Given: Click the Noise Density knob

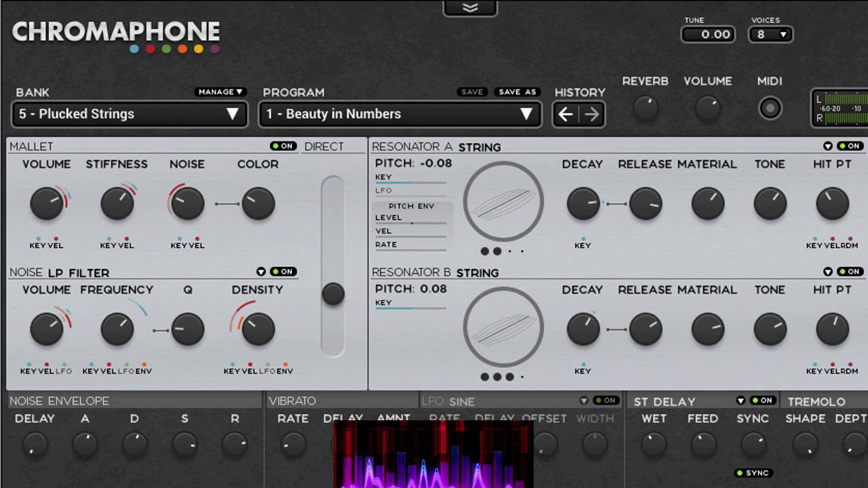Looking at the screenshot, I should 258,329.
